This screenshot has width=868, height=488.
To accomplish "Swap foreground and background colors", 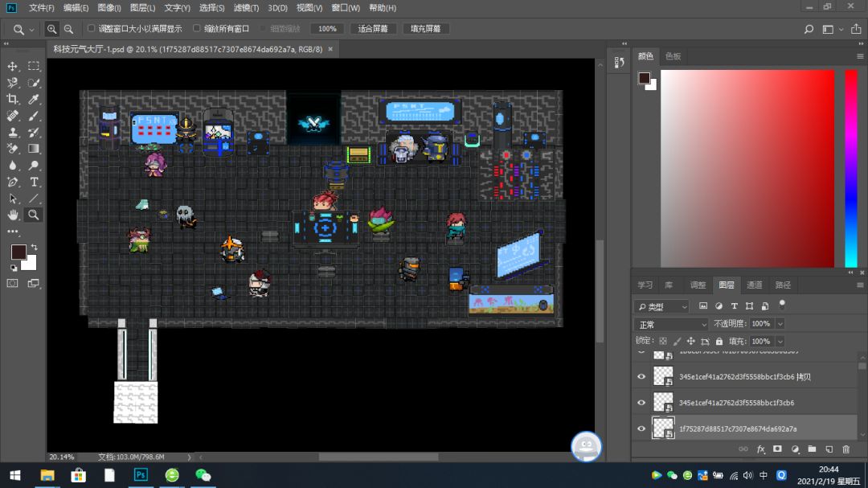I will pyautogui.click(x=35, y=247).
